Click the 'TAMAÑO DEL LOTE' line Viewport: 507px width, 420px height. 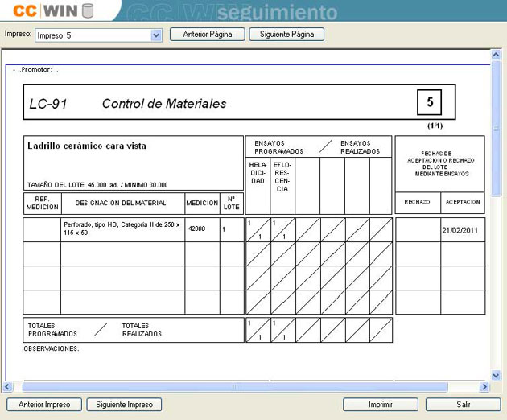click(97, 185)
